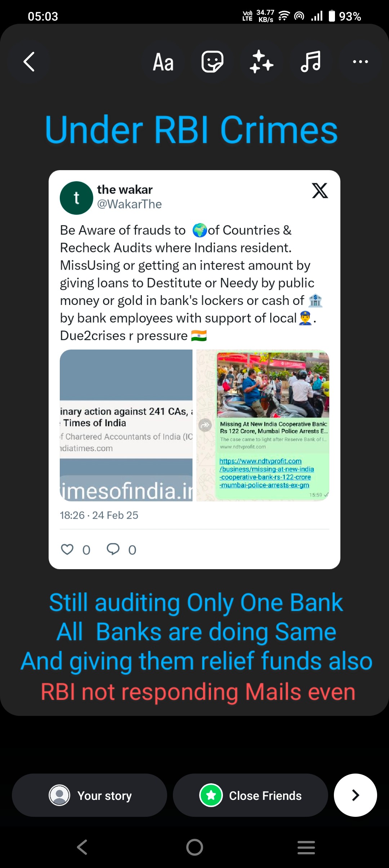Tap the white next arrow button
Viewport: 389px width, 868px height.
[356, 795]
